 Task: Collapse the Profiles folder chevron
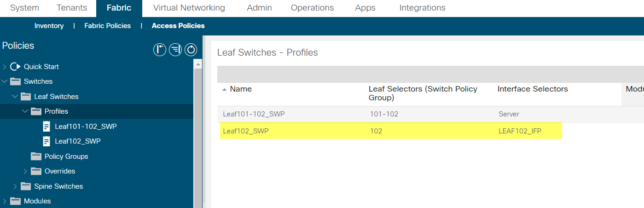25,111
